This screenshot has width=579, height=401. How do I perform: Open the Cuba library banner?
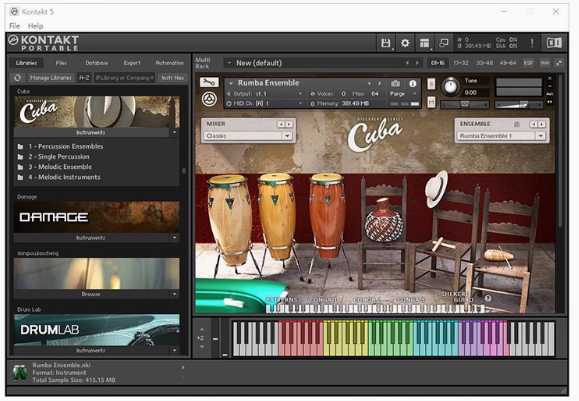coord(97,112)
